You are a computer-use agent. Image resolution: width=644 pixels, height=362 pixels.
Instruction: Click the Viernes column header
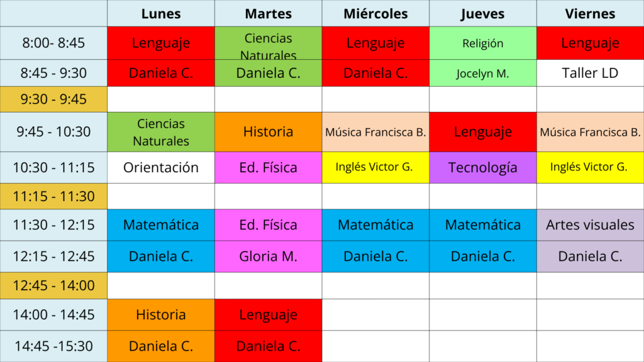[590, 14]
